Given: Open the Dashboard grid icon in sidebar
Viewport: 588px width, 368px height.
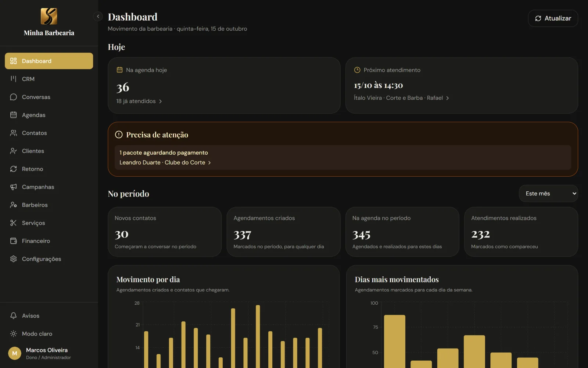Looking at the screenshot, I should 14,61.
